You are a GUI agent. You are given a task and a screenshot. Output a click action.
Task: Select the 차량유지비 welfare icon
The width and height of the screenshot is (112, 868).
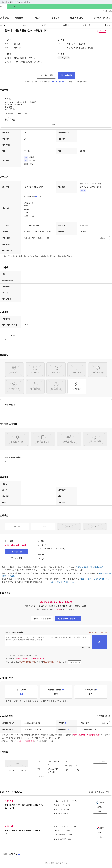56,370
